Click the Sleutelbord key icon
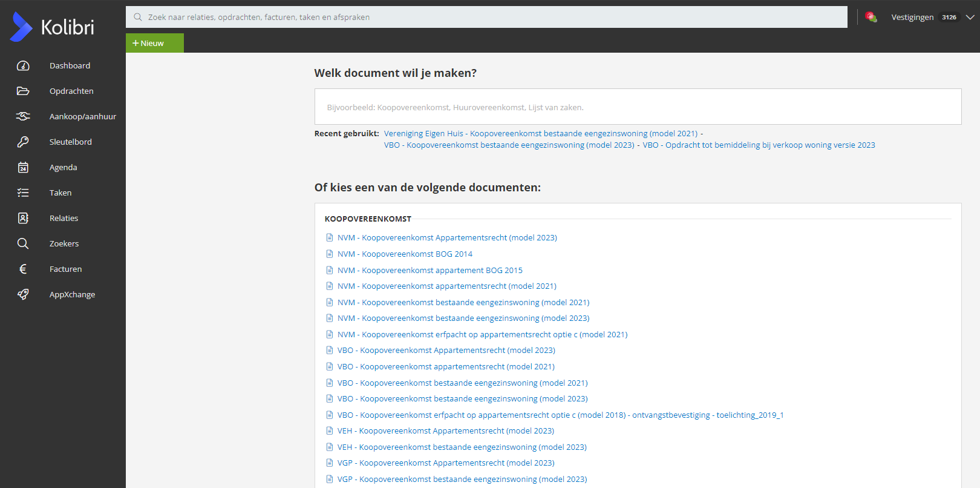Screen dimensions: 980x488 click(x=23, y=142)
